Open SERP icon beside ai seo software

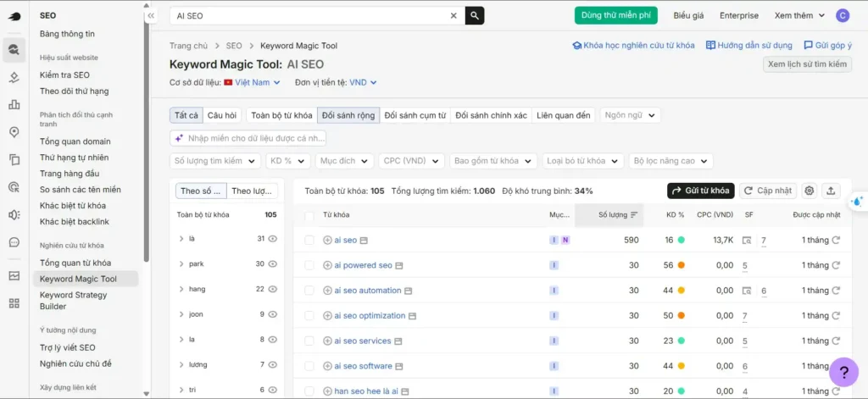399,366
